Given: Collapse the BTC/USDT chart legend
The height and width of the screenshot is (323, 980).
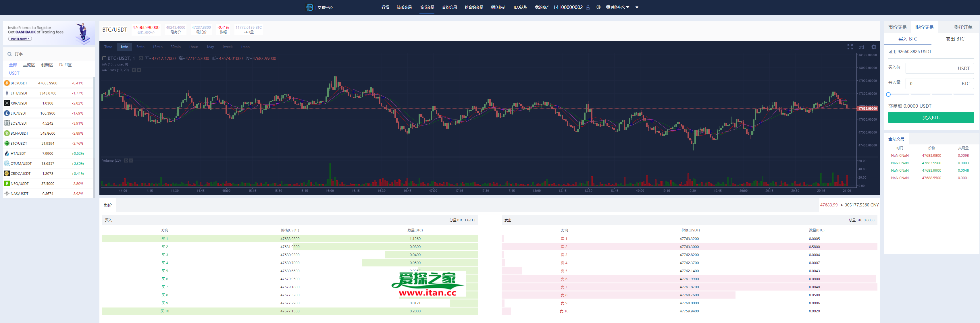Looking at the screenshot, I should [x=104, y=59].
